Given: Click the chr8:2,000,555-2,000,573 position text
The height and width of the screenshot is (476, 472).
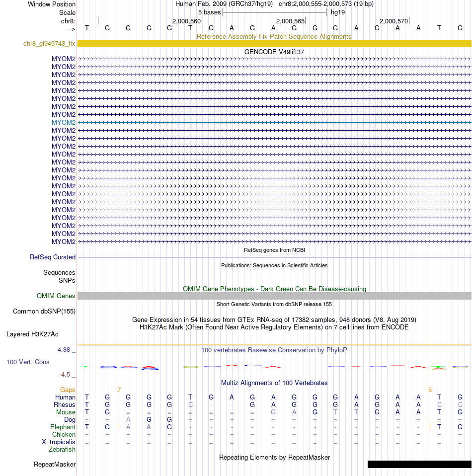Looking at the screenshot, I should 326,4.
